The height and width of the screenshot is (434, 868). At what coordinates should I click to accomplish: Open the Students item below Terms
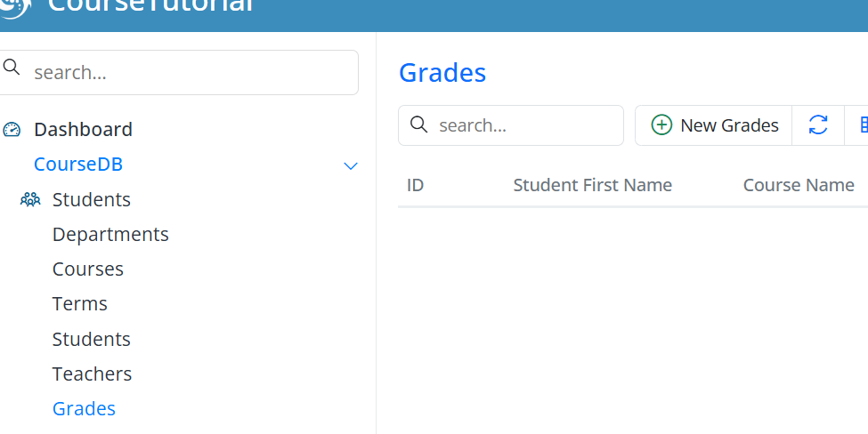point(92,340)
